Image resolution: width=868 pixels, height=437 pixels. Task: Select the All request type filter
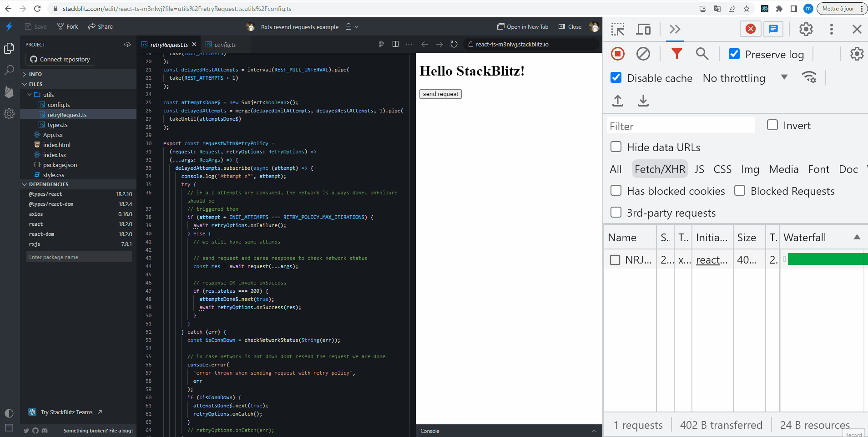coord(616,169)
